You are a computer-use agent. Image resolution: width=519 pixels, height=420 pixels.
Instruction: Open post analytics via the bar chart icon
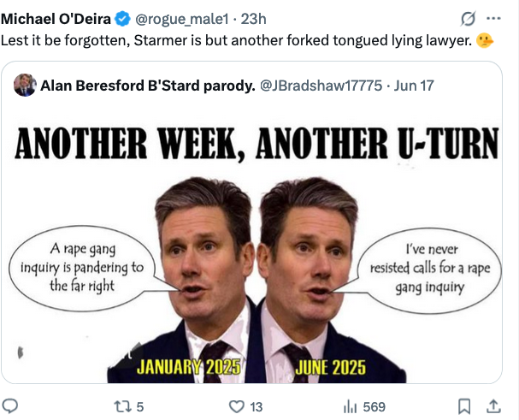pos(349,406)
